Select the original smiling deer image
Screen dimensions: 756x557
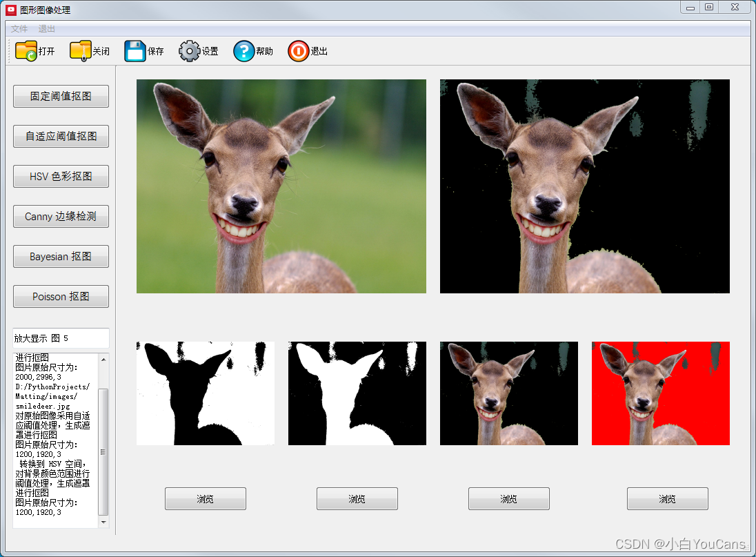281,186
